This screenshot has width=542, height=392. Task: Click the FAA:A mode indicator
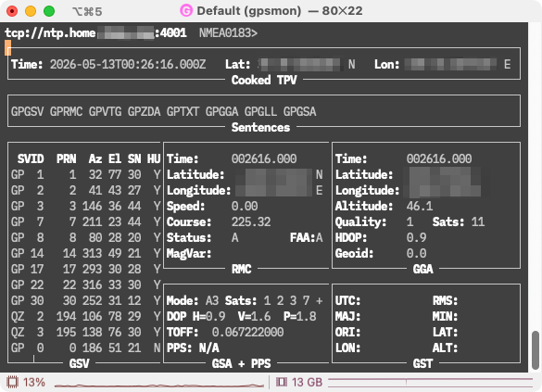[307, 237]
